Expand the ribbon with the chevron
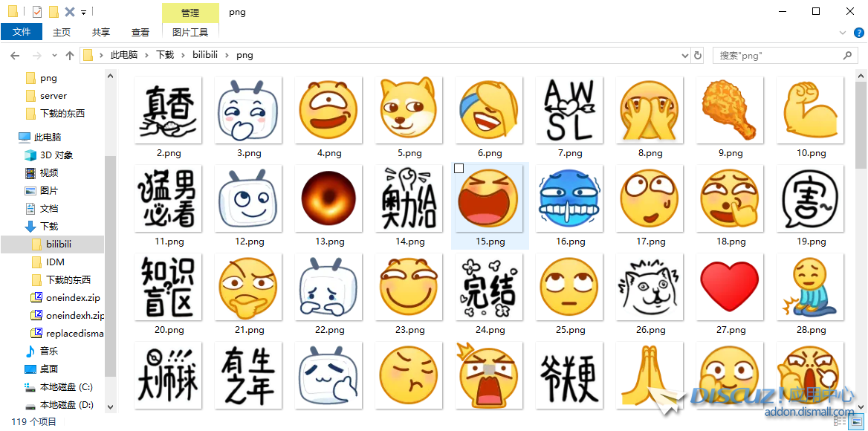Image resolution: width=868 pixels, height=431 pixels. (x=842, y=33)
